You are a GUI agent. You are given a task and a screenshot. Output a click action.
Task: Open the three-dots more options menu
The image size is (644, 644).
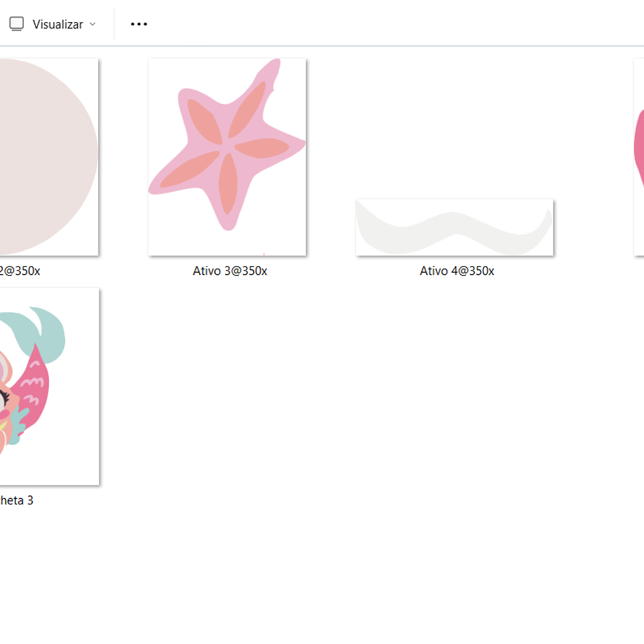tap(138, 24)
